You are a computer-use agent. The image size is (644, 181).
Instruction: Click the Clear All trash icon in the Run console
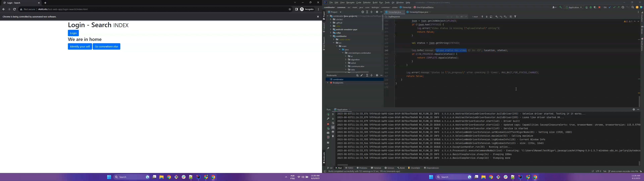333,136
